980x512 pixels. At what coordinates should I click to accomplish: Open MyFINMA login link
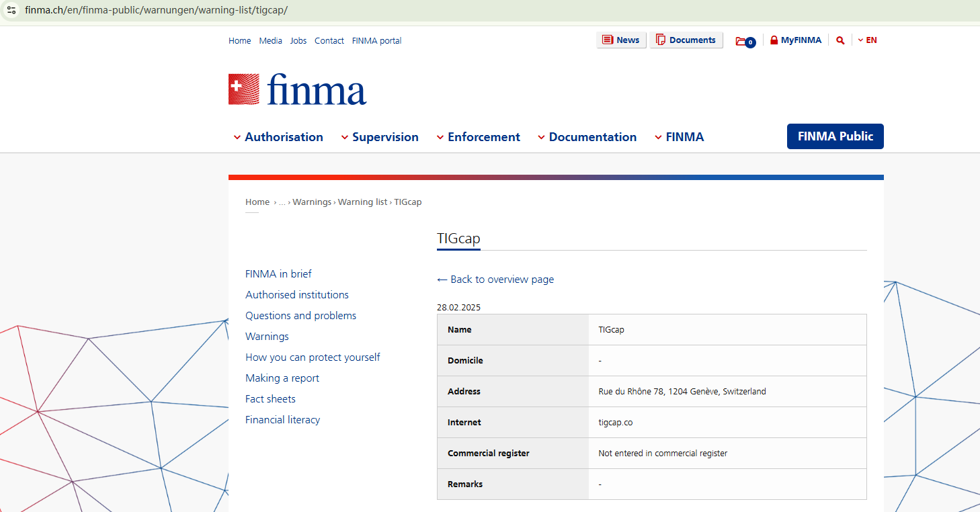tap(796, 40)
